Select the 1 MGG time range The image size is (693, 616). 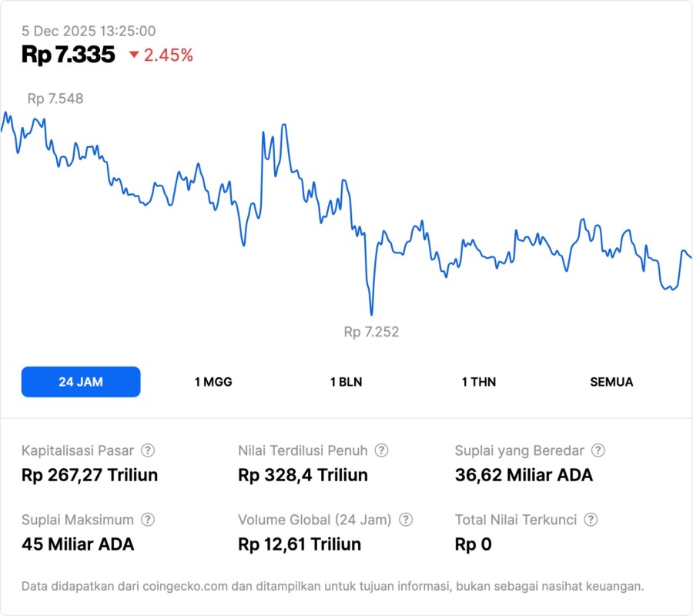tap(213, 381)
